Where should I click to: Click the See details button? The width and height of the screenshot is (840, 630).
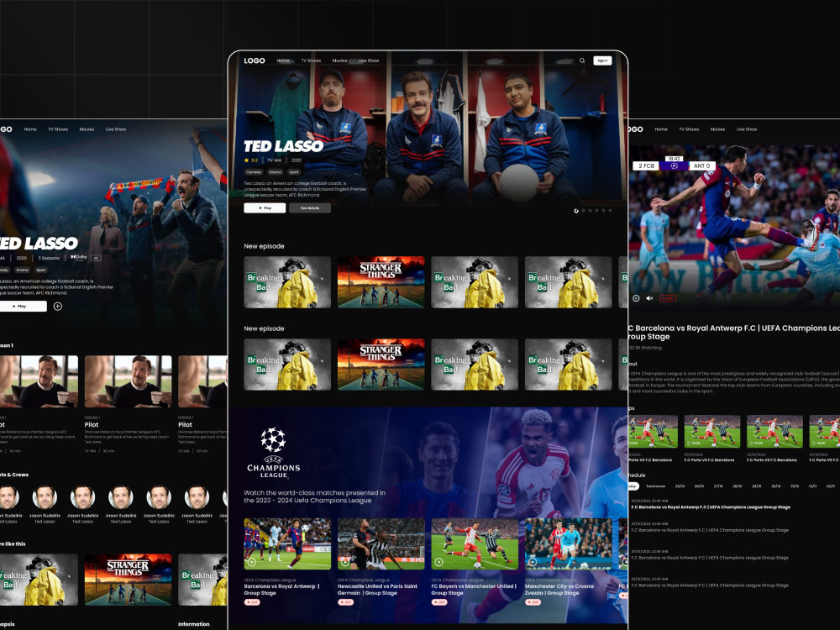point(310,207)
